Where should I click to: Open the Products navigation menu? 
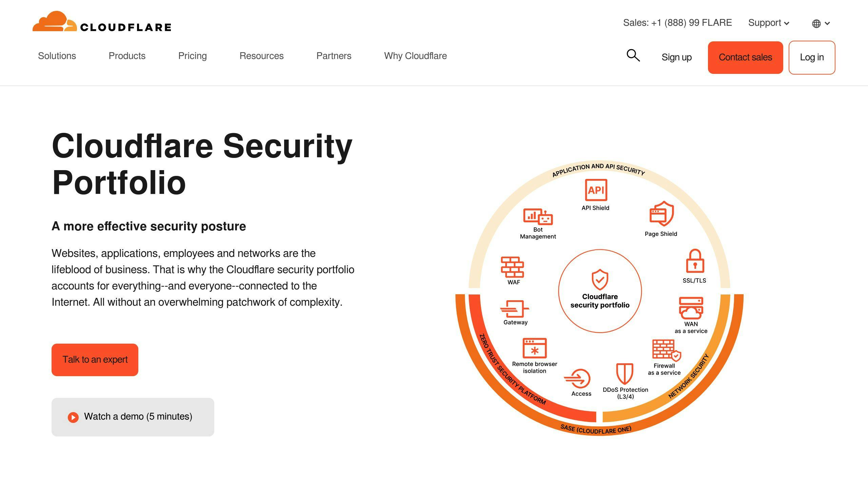pyautogui.click(x=126, y=56)
